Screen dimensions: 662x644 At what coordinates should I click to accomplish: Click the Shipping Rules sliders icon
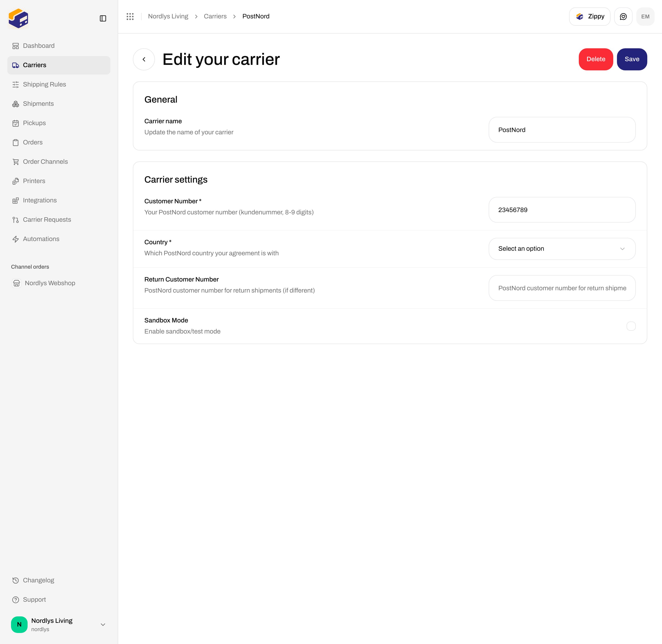click(16, 85)
